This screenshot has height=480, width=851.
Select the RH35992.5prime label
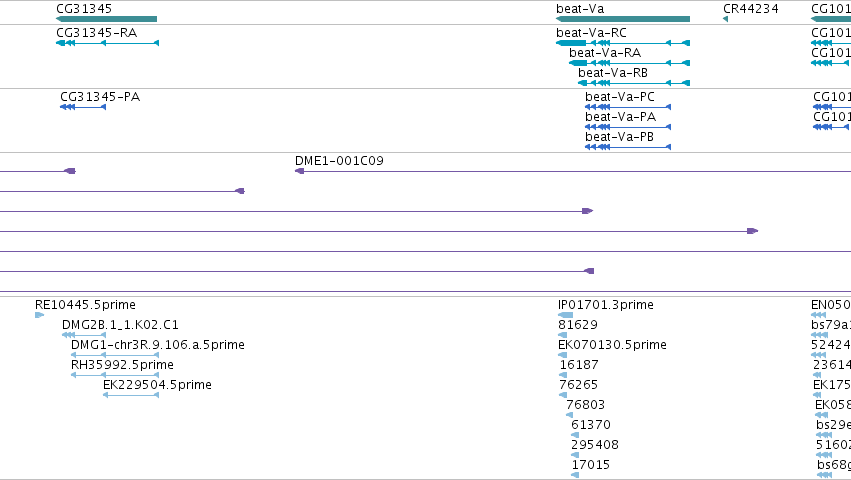[x=122, y=365]
